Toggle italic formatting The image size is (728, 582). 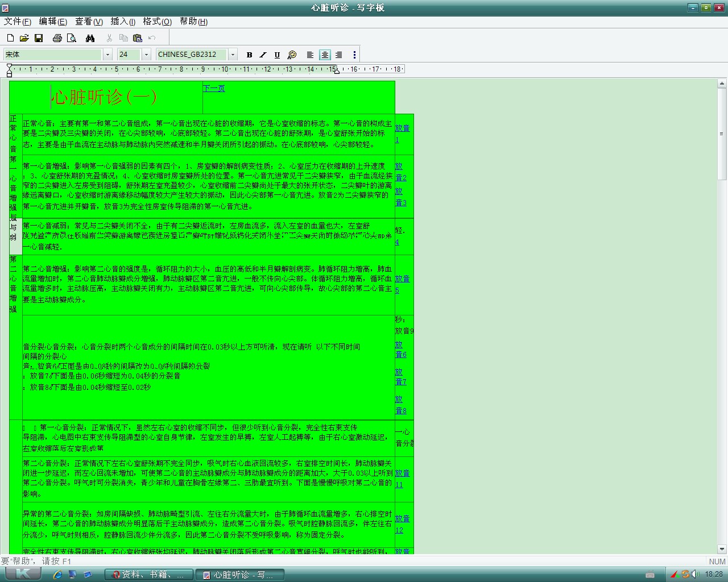pos(263,55)
